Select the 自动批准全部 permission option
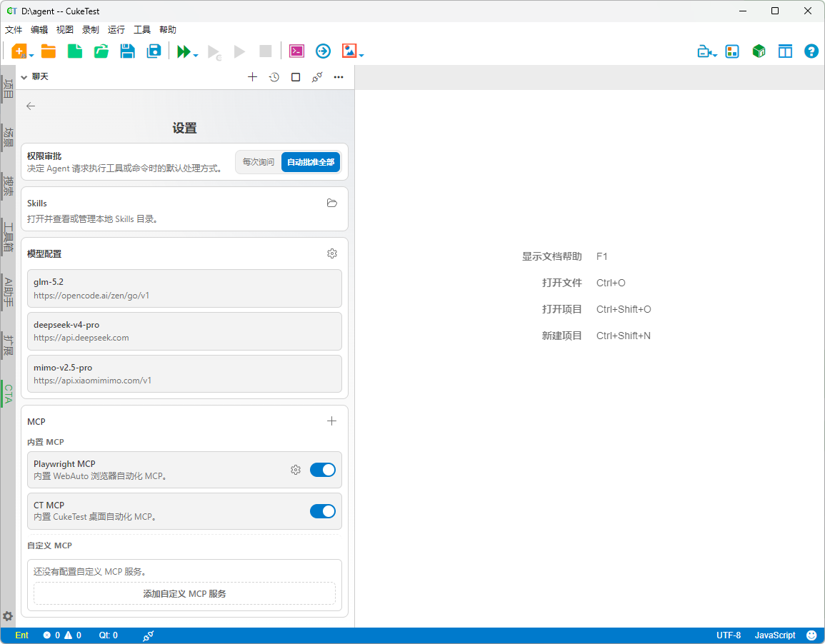Viewport: 825px width, 644px height. click(x=311, y=162)
